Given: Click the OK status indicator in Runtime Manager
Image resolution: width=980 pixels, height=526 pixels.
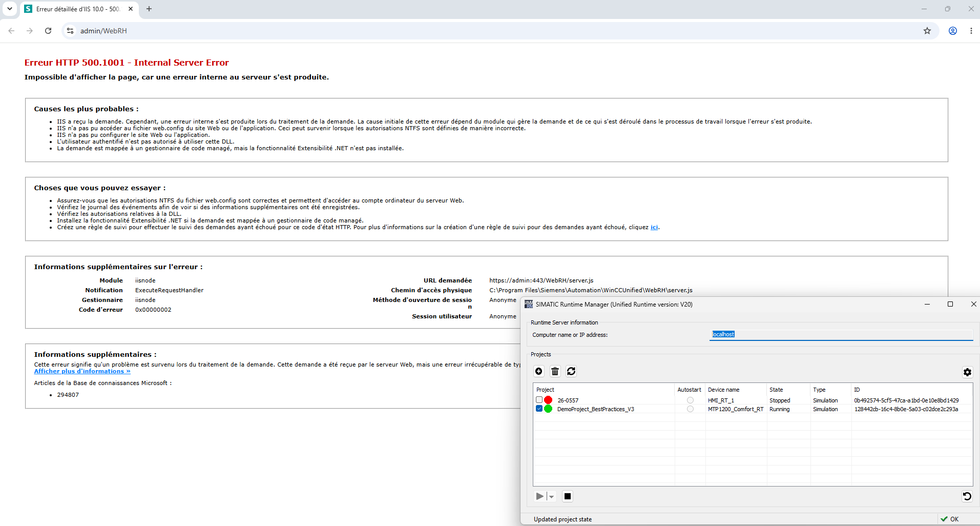Looking at the screenshot, I should coord(949,519).
